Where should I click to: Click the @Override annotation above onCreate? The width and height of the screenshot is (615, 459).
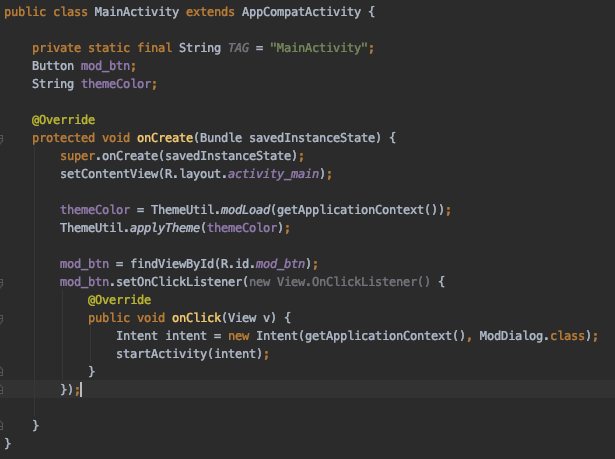point(63,120)
